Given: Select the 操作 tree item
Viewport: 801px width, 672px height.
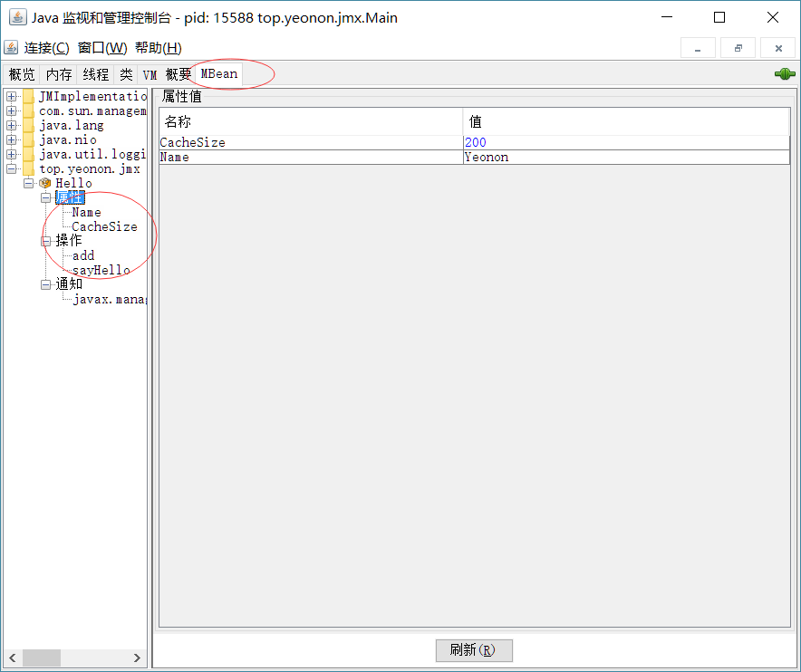Looking at the screenshot, I should click(69, 241).
